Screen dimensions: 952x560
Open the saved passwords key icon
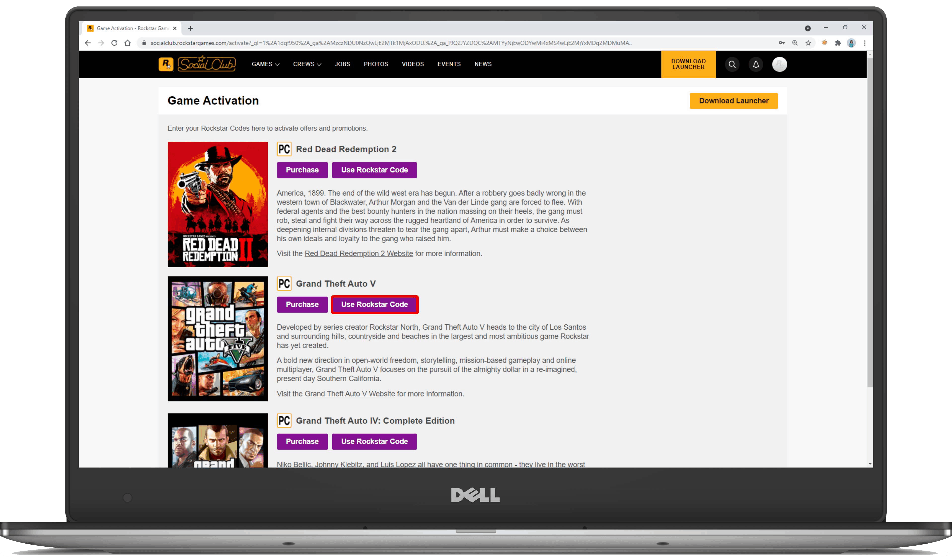[782, 43]
